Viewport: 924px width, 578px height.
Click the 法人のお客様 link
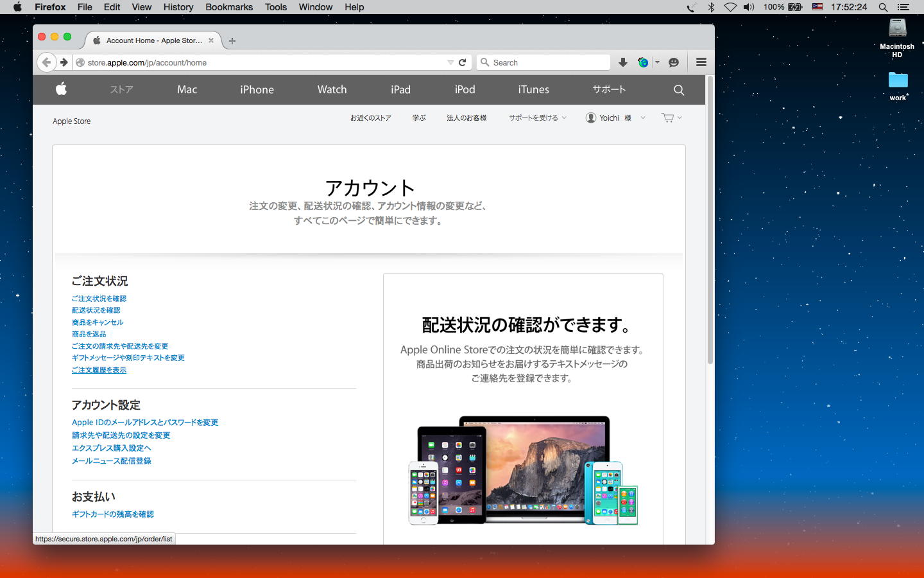466,118
